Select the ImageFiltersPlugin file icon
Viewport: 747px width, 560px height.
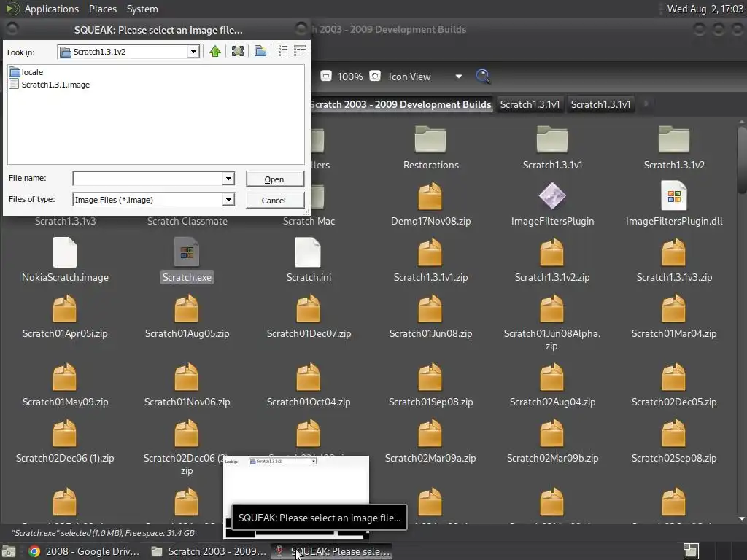[x=552, y=204]
